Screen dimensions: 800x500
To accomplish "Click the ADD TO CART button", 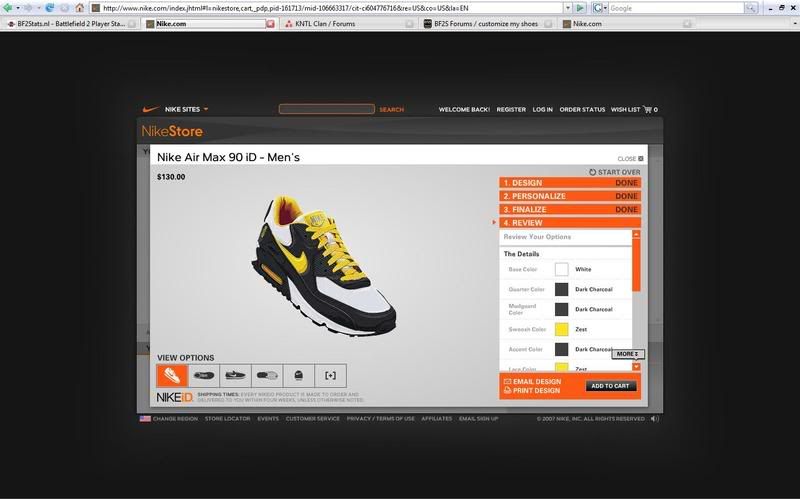I will pos(611,386).
